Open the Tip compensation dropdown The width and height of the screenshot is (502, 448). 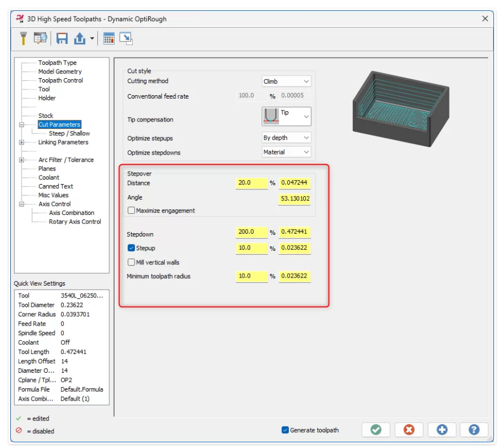pyautogui.click(x=286, y=116)
